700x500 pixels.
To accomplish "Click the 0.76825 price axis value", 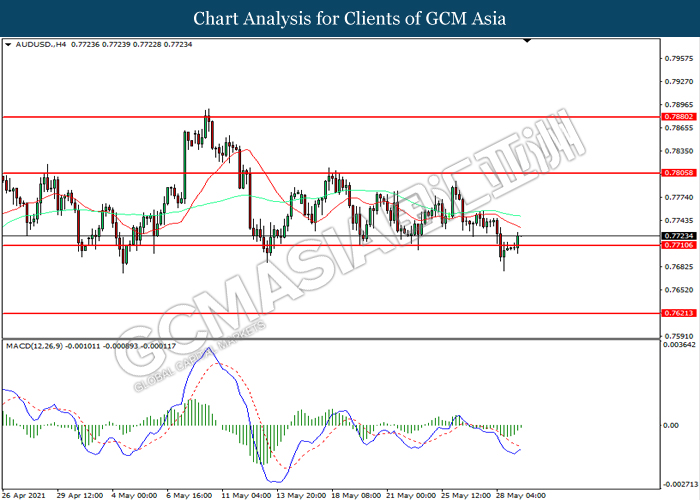I will 679,267.
